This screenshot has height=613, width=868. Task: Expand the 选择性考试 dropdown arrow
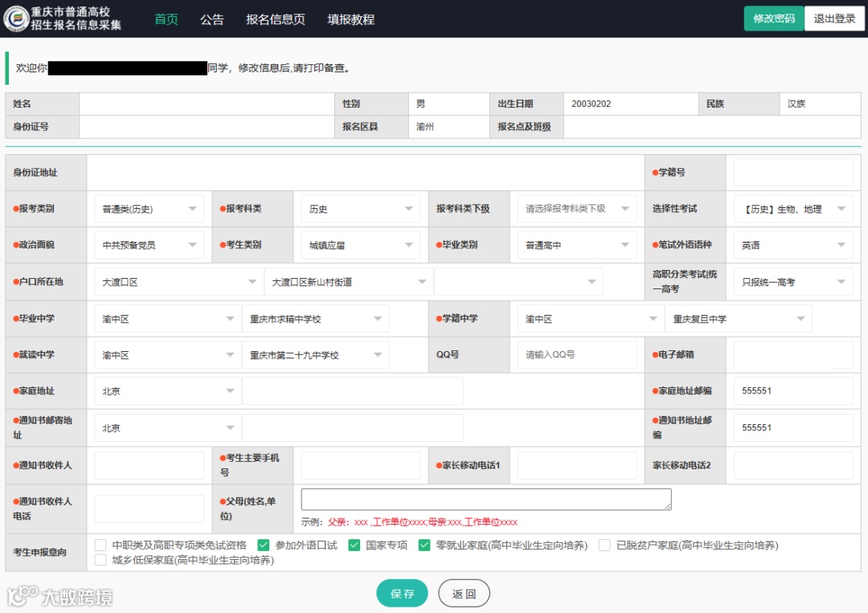pos(841,209)
